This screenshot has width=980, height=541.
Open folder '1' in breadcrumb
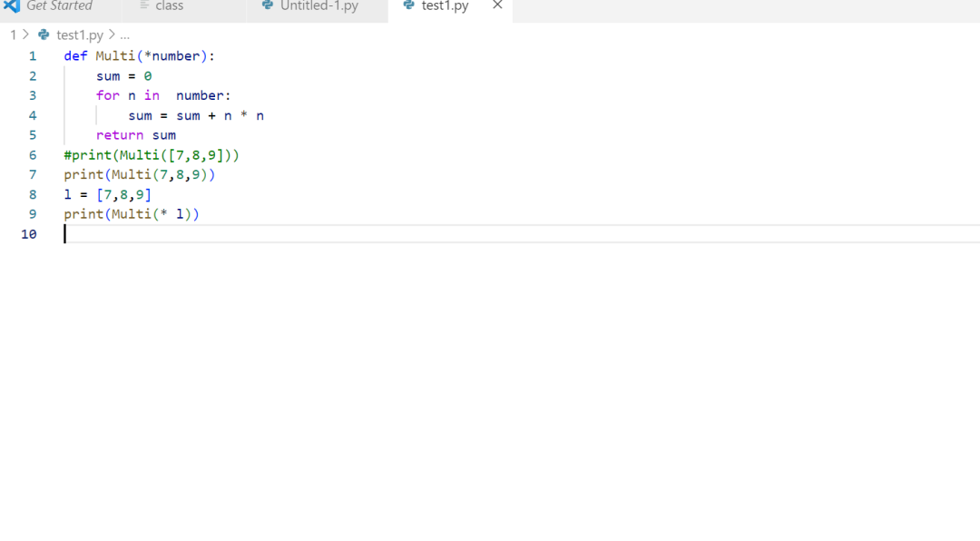tap(13, 35)
